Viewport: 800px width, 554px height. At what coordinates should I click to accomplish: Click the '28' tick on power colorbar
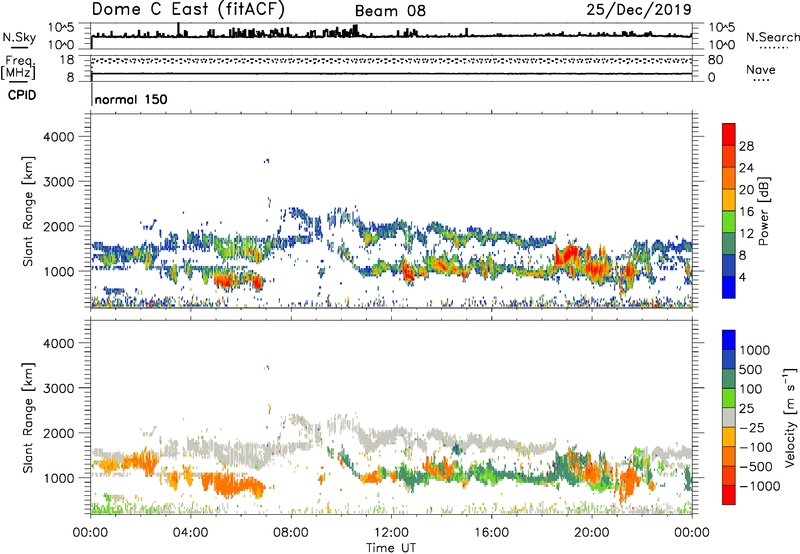point(746,146)
